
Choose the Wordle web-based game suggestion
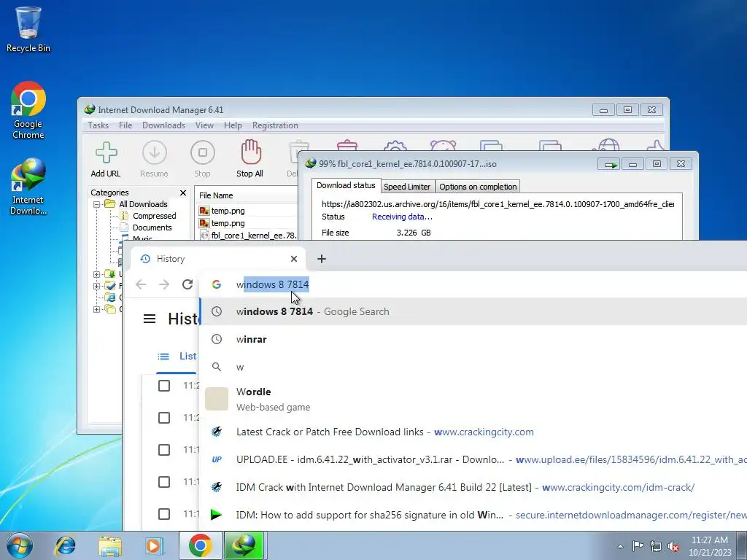(473, 399)
